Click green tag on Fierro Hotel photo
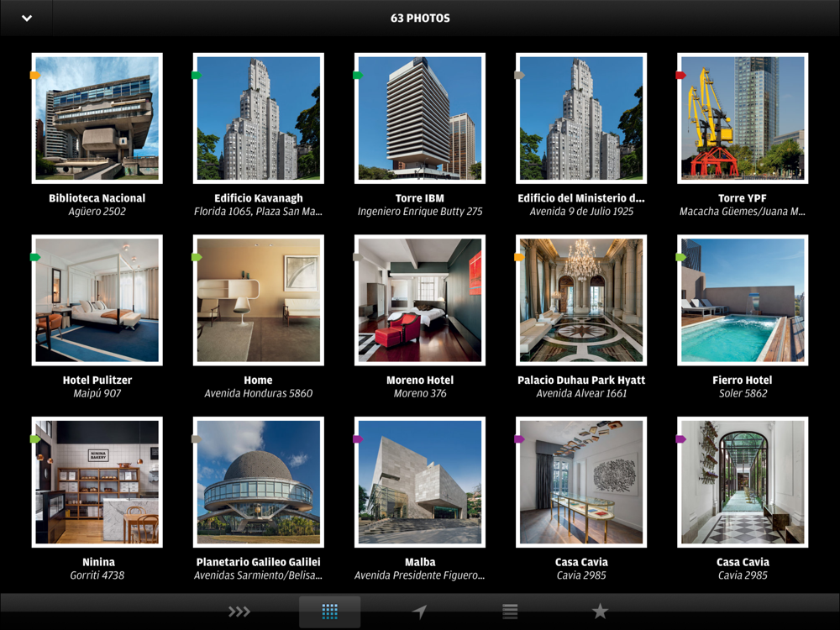 [681, 257]
